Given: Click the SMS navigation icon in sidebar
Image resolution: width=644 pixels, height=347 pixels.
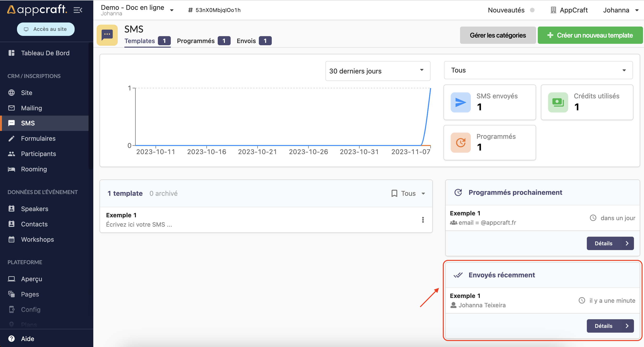Looking at the screenshot, I should click(x=11, y=123).
